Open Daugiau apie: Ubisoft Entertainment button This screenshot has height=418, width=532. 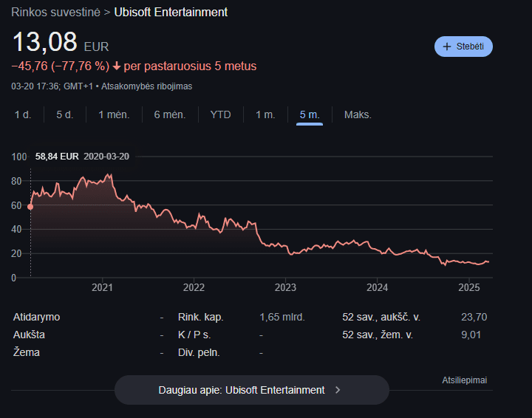click(252, 390)
